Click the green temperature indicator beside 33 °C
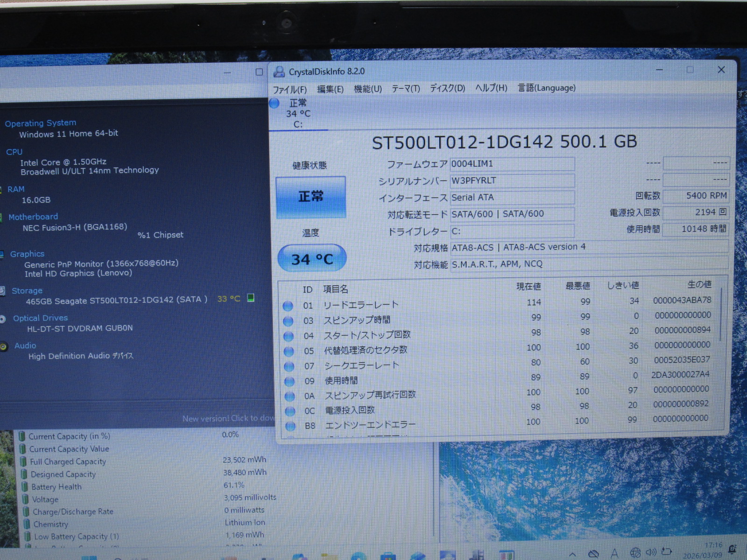The width and height of the screenshot is (747, 560). coord(251,298)
